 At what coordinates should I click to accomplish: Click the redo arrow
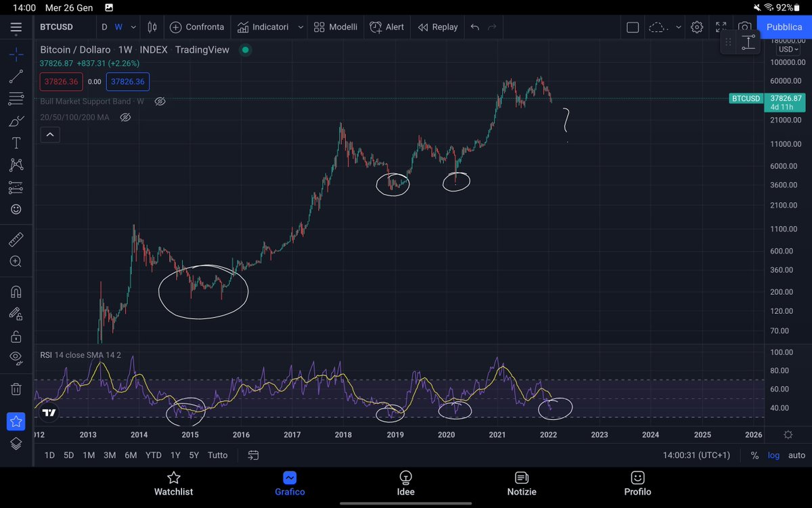[492, 27]
